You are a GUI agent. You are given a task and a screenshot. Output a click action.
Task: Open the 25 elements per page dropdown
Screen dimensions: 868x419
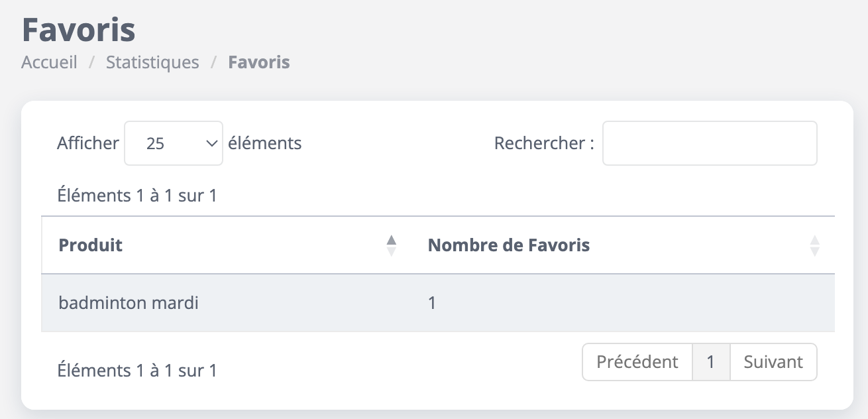pyautogui.click(x=174, y=143)
